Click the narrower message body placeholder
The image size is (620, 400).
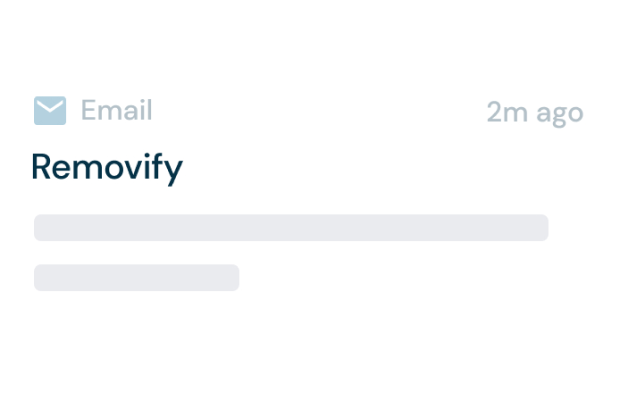tap(136, 277)
